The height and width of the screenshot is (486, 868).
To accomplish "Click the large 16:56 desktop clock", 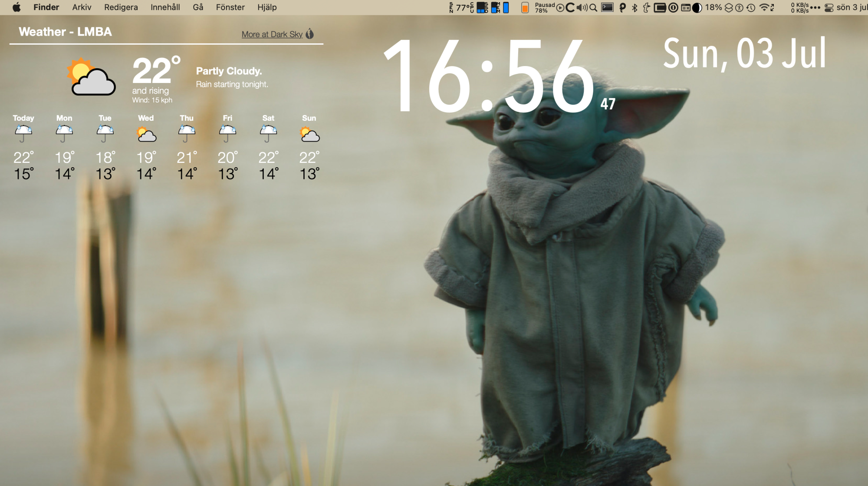I will coord(488,76).
